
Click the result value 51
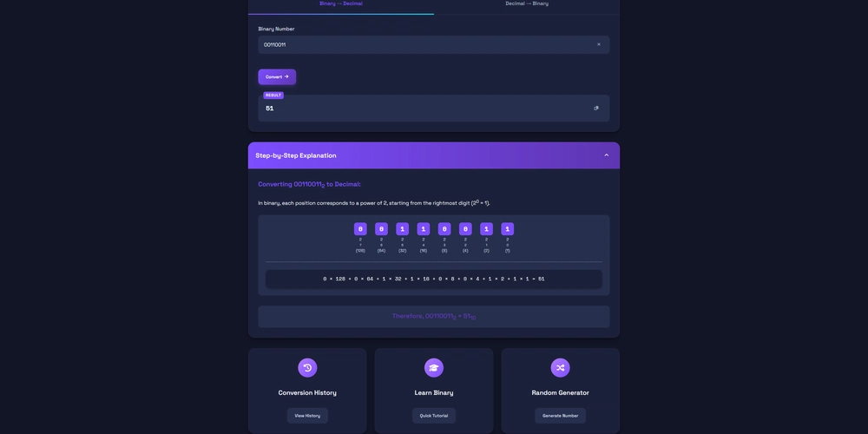(x=270, y=108)
